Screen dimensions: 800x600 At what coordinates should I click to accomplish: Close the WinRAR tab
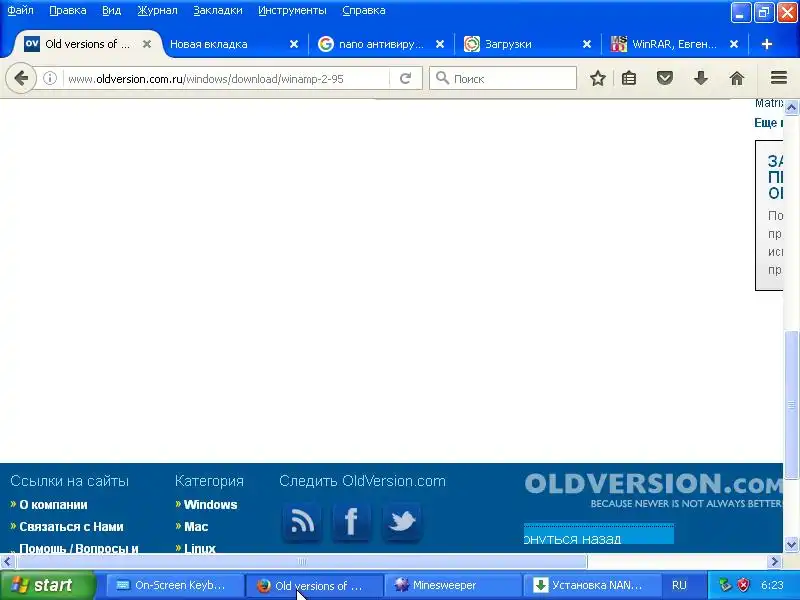coord(734,44)
